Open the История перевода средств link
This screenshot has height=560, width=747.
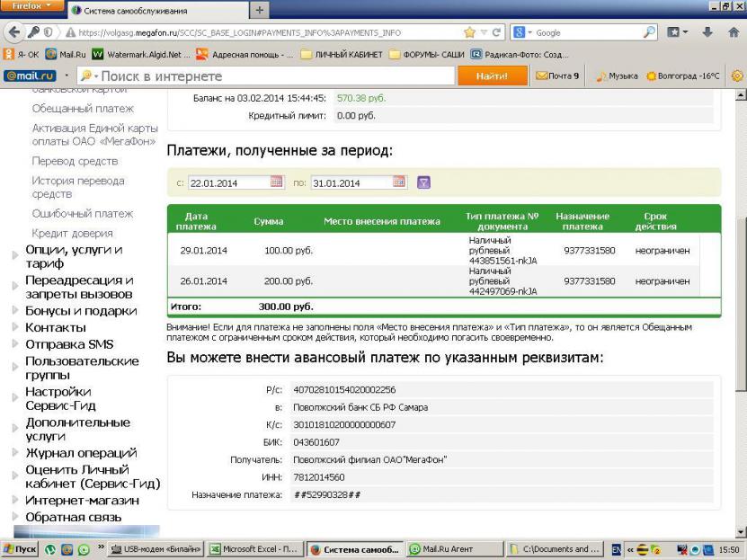tap(78, 187)
